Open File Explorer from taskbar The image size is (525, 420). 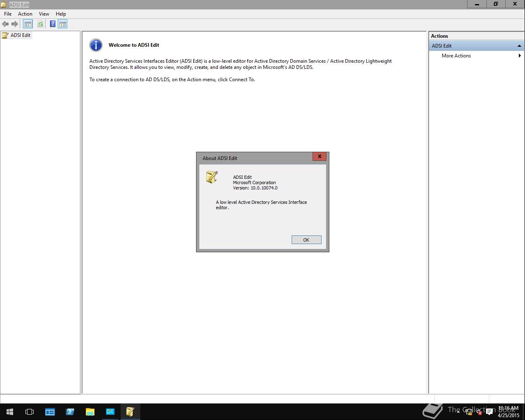point(90,412)
